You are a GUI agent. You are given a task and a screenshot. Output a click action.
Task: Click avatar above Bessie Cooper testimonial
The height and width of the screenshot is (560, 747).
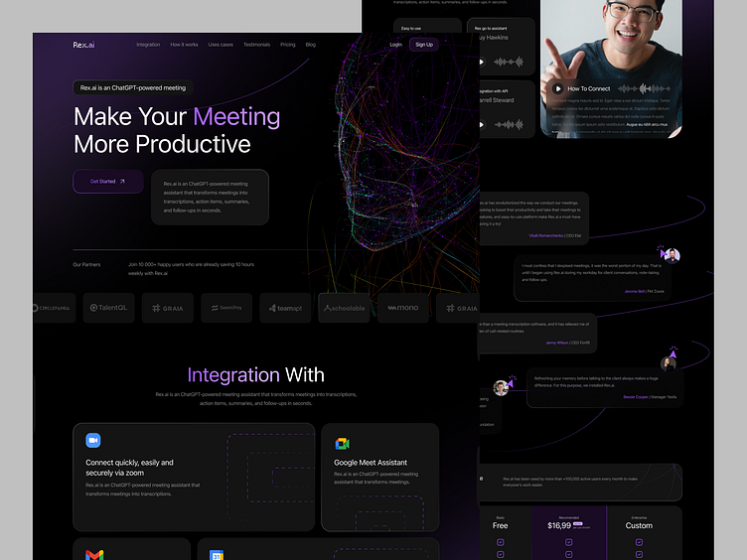pyautogui.click(x=668, y=364)
